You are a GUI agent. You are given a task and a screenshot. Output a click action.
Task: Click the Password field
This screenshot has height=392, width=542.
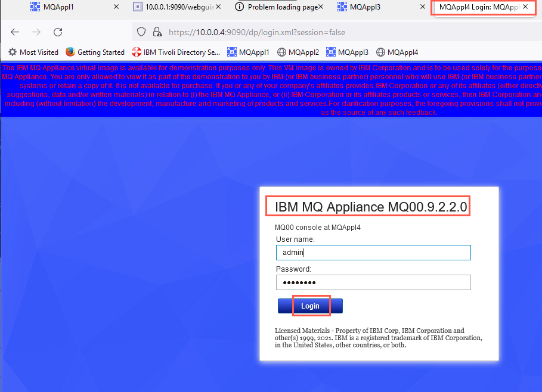pyautogui.click(x=373, y=282)
